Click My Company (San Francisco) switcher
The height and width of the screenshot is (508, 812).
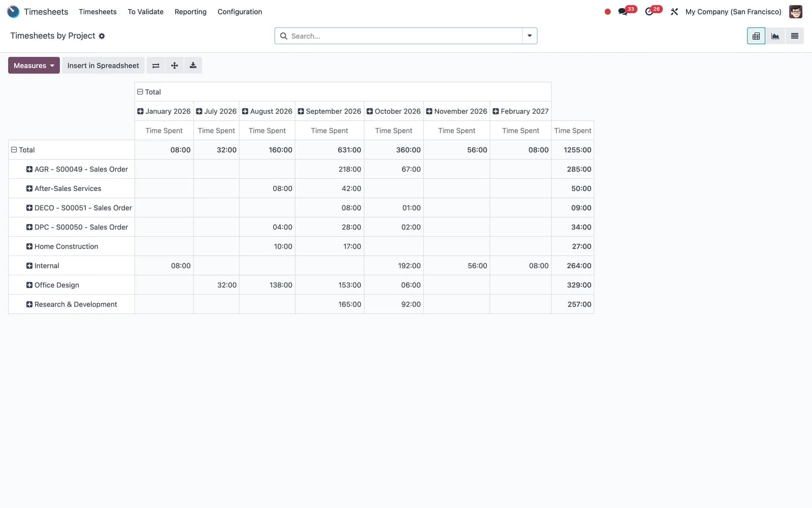click(733, 12)
